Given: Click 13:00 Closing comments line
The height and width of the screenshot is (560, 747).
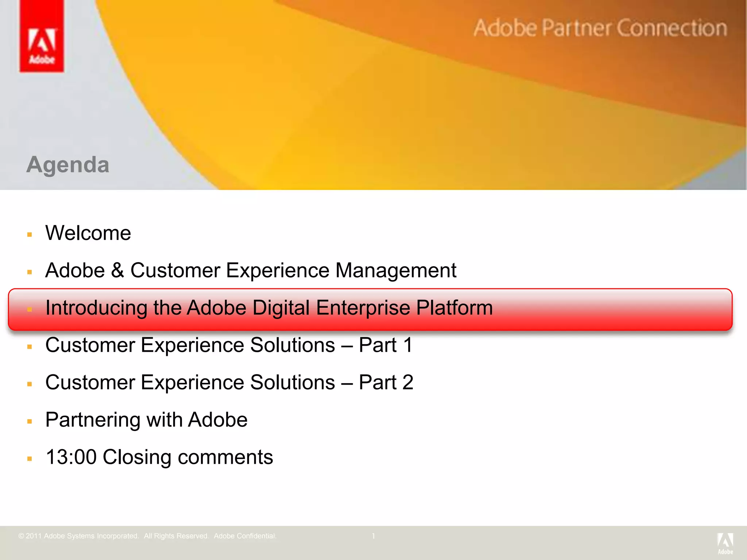Looking at the screenshot, I should (159, 457).
